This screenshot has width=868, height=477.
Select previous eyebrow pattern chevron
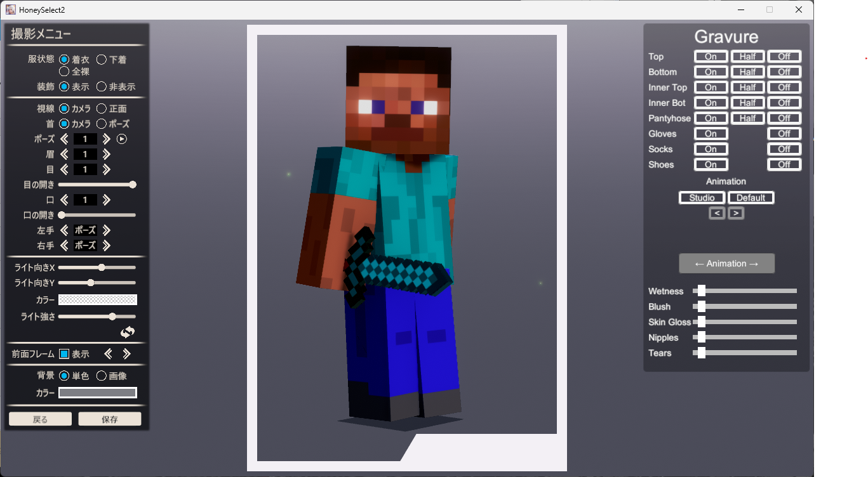pyautogui.click(x=64, y=154)
